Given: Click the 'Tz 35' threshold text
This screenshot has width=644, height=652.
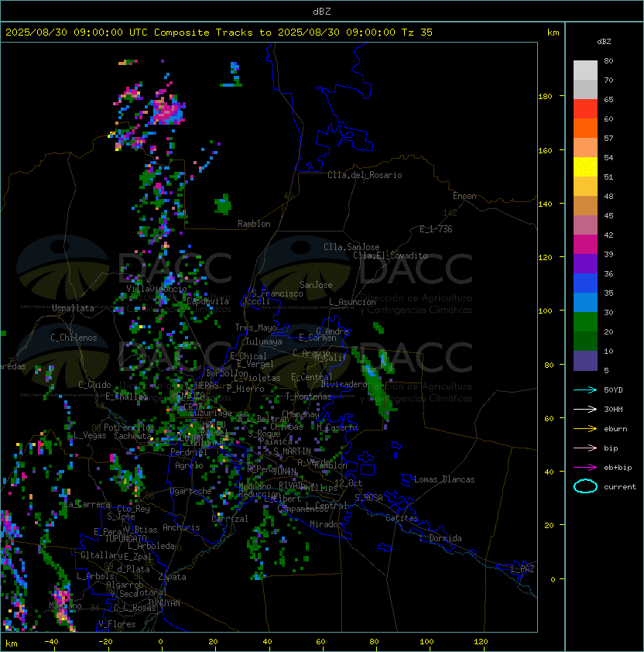Looking at the screenshot, I should click(417, 33).
